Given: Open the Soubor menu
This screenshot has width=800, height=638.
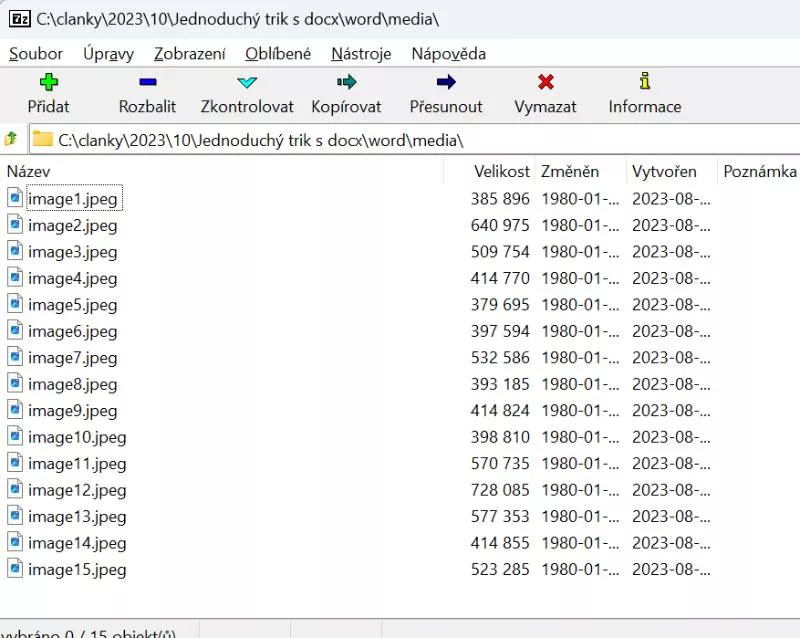Looking at the screenshot, I should 36,54.
